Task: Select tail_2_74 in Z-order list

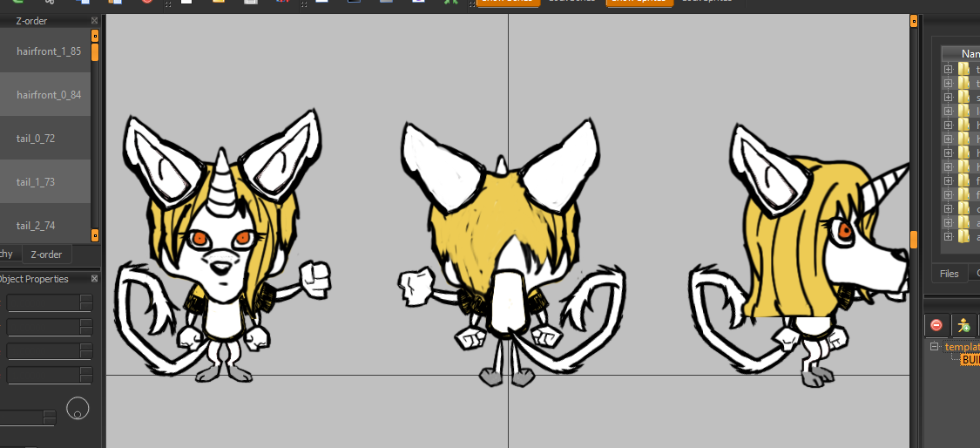Action: (45, 225)
